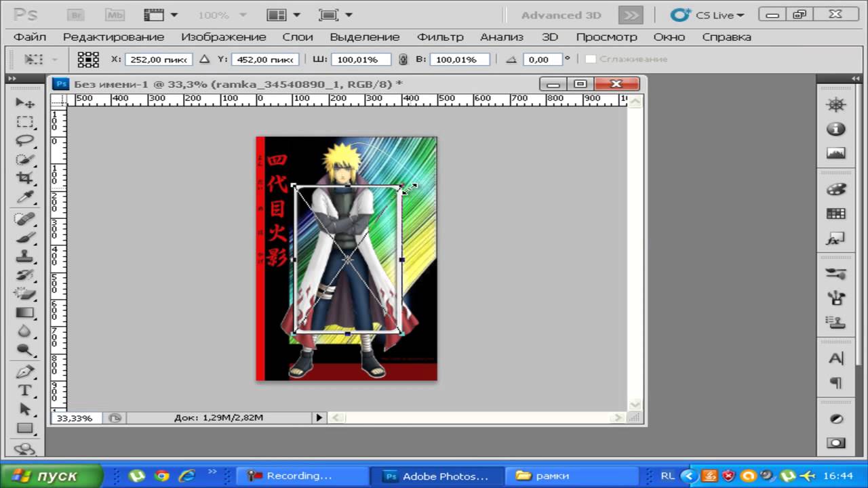Select the Eyedropper tool

tap(25, 197)
